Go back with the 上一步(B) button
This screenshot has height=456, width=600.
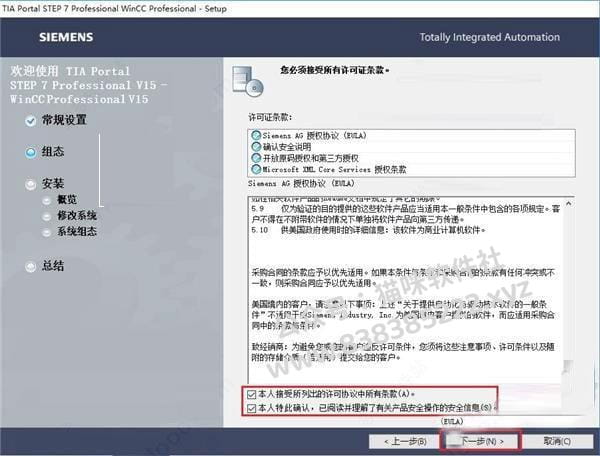tap(405, 441)
